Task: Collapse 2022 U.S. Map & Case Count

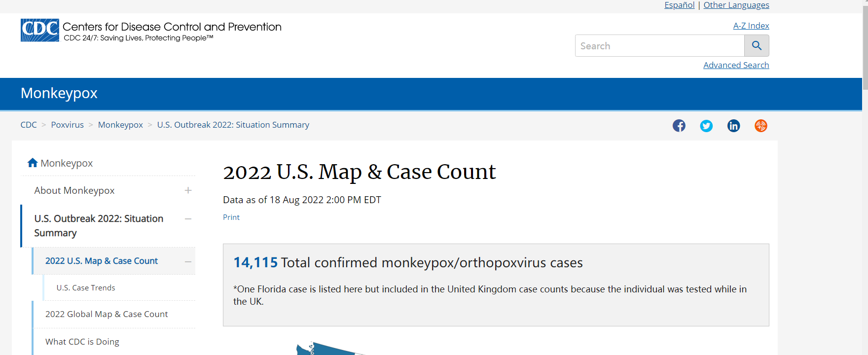Action: coord(188,262)
